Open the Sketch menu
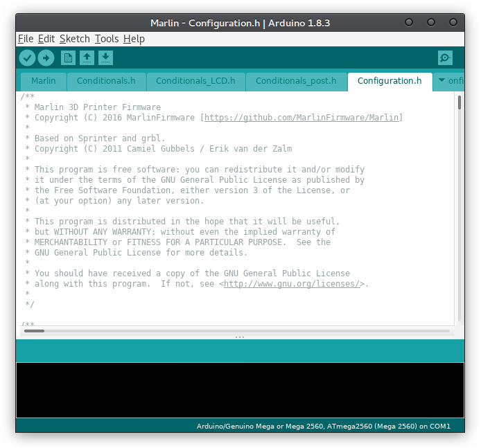Screen dimensions: 481x448 (75, 39)
